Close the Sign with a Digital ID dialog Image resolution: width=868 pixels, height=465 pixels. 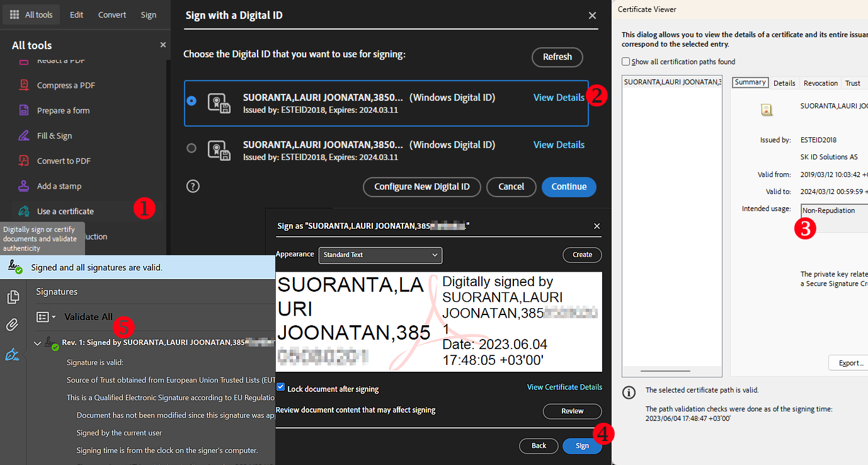point(592,16)
